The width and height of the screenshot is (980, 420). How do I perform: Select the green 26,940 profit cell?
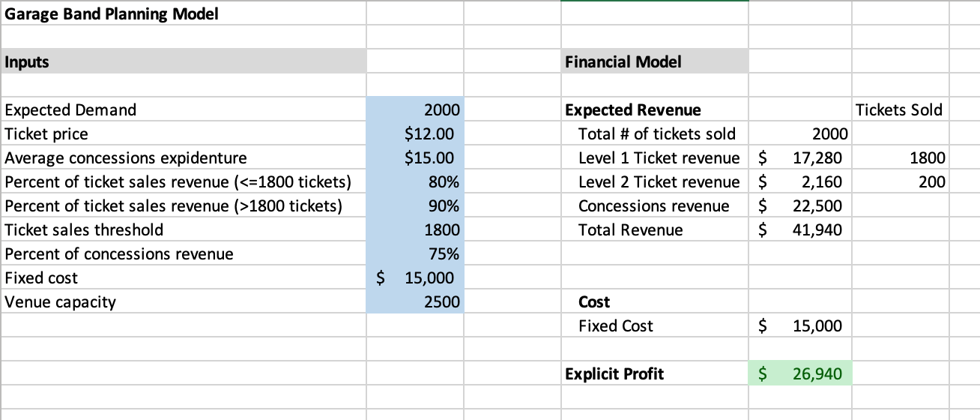click(799, 373)
